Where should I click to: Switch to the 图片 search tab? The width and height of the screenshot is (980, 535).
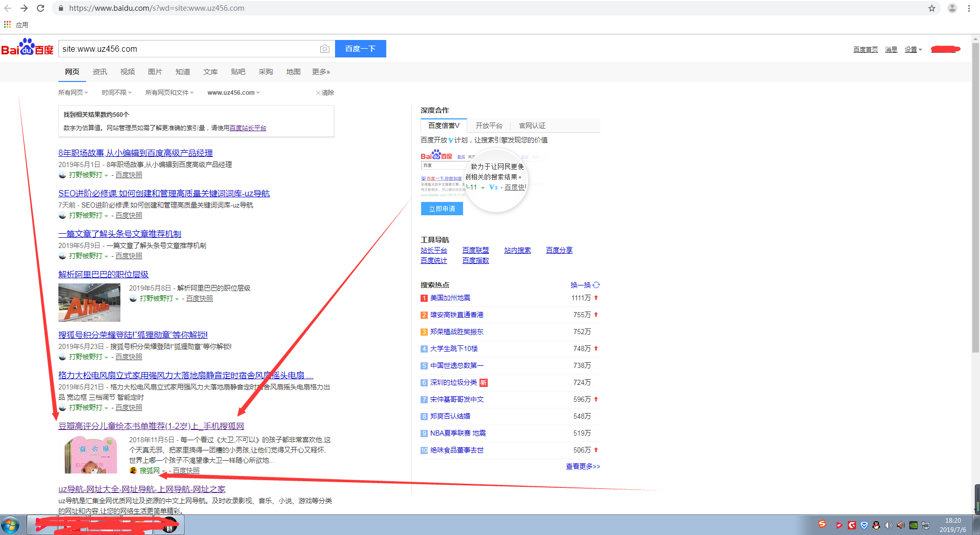coord(155,72)
